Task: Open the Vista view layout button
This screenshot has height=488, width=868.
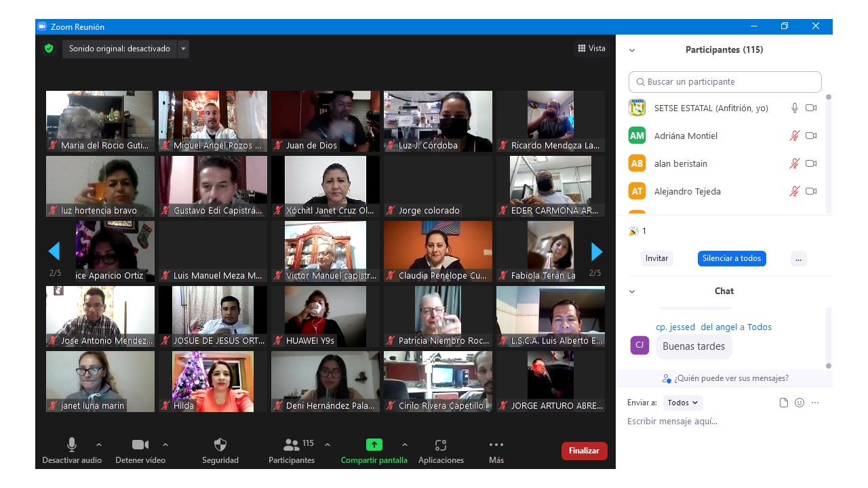Action: [x=591, y=48]
